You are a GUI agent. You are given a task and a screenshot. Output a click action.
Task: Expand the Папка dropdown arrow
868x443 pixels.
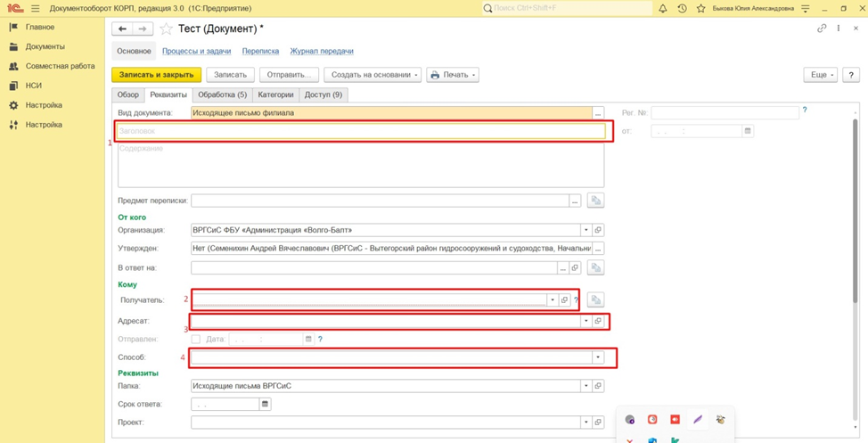coord(586,386)
